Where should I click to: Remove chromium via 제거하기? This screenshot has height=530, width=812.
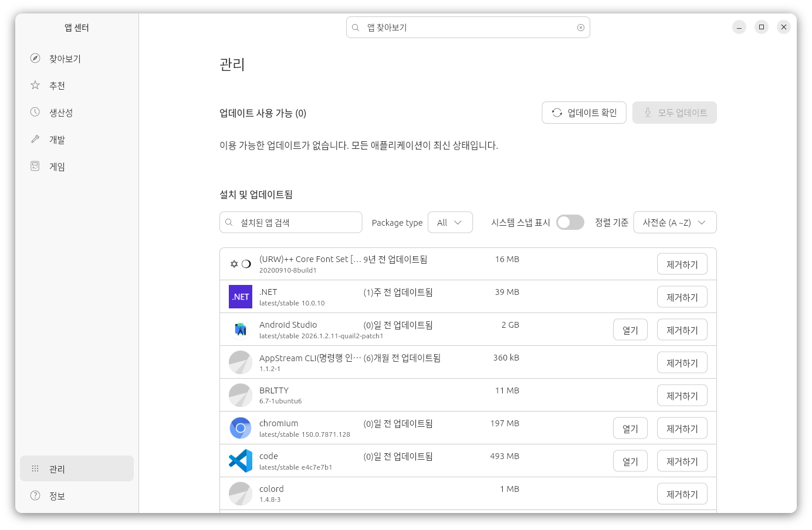point(682,428)
